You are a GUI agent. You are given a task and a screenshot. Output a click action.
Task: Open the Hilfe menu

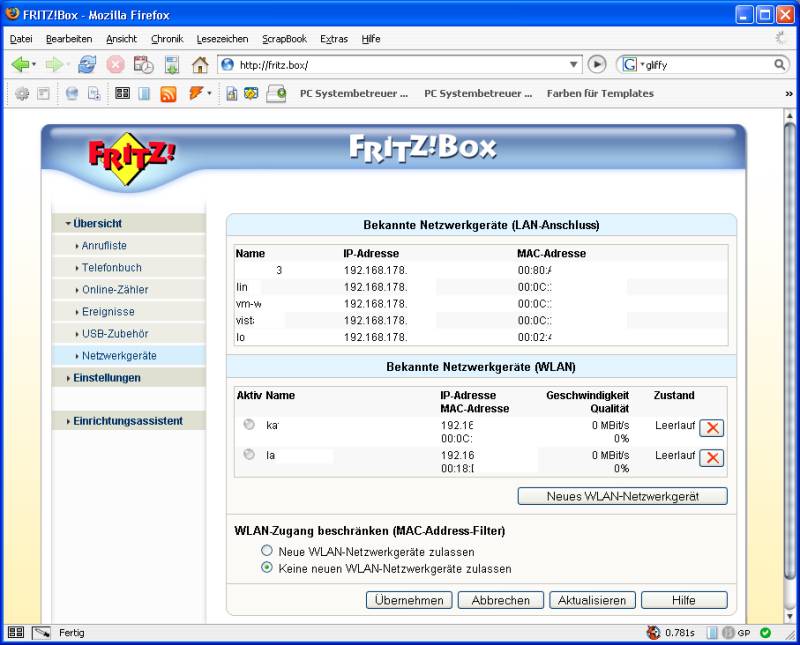[x=371, y=39]
